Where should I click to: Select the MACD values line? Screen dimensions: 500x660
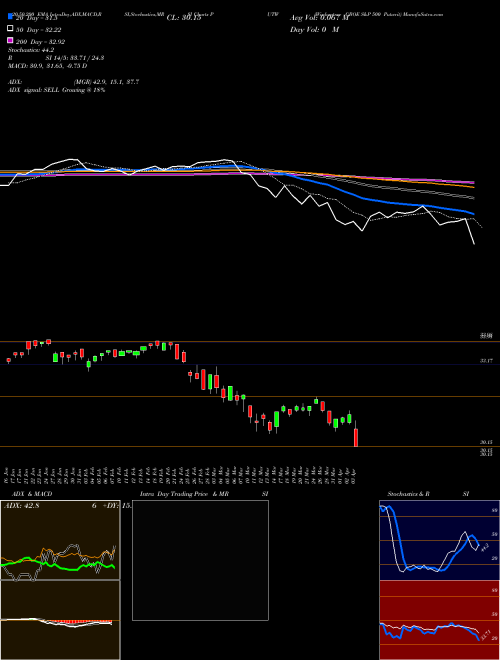(x=48, y=66)
